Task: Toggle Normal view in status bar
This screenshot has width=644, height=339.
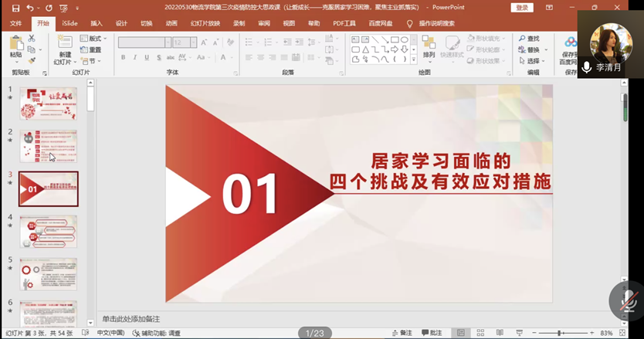Action: tap(460, 333)
